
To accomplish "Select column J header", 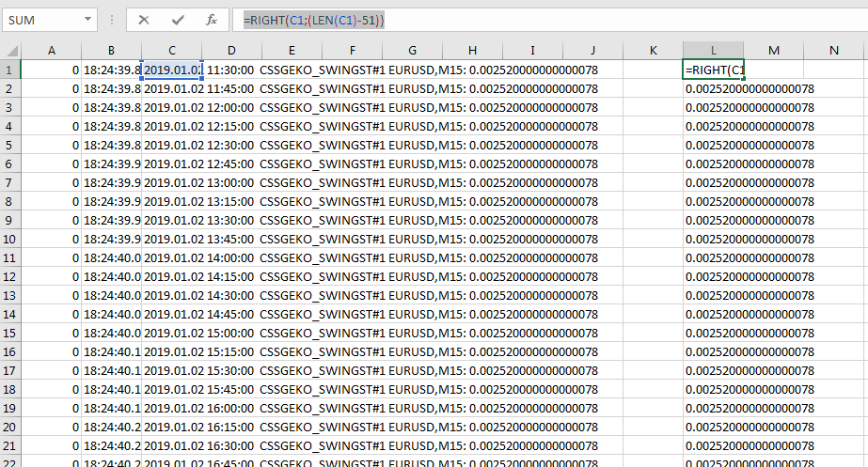I will point(592,51).
